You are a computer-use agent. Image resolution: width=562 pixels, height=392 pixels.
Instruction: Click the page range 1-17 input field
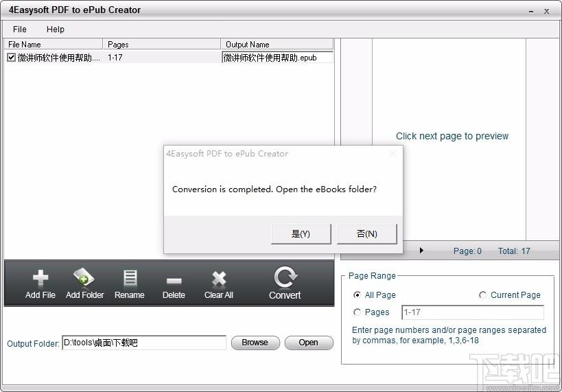[473, 312]
